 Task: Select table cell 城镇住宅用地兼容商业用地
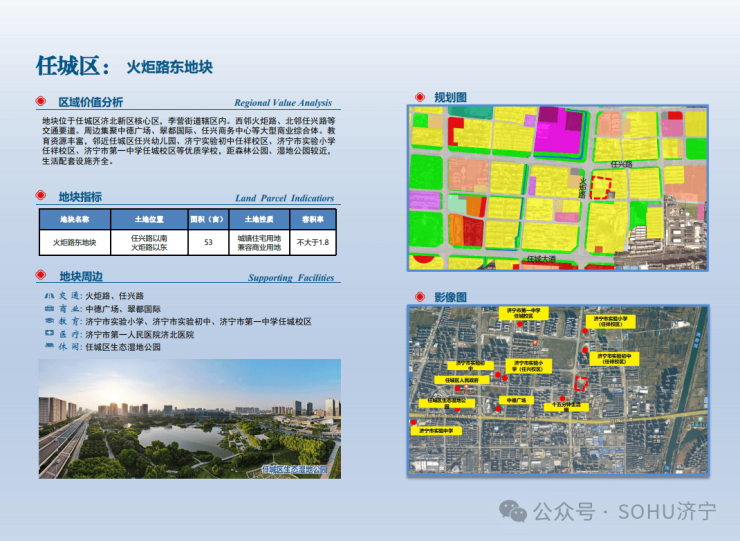click(259, 243)
